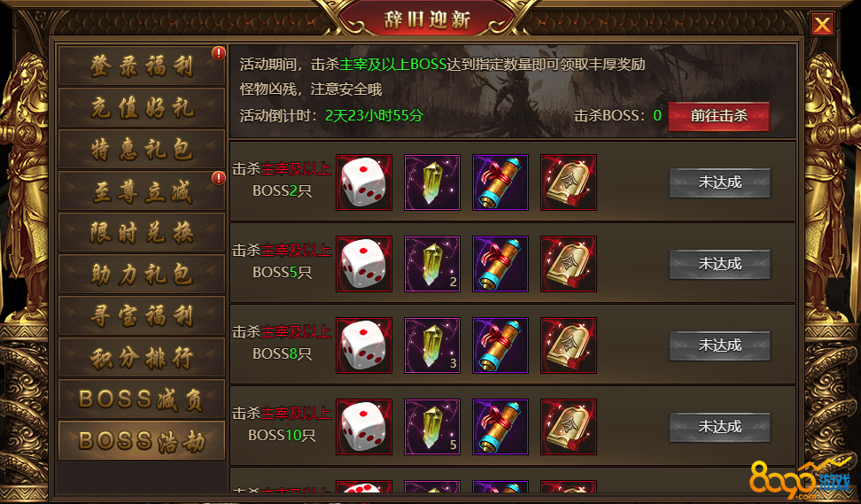Switch to the BOSS减负 tab
Screen dimensions: 861x504
tap(142, 399)
